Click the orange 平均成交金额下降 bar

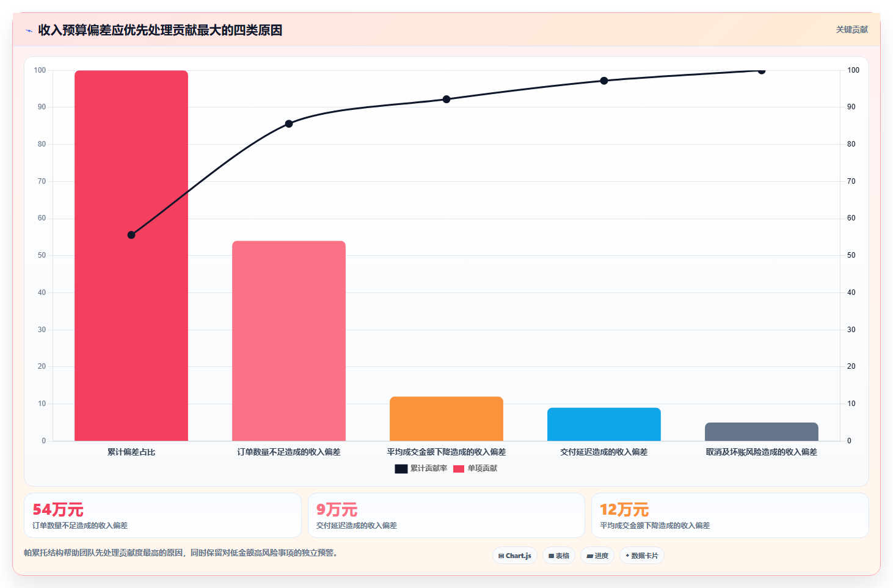tap(447, 419)
